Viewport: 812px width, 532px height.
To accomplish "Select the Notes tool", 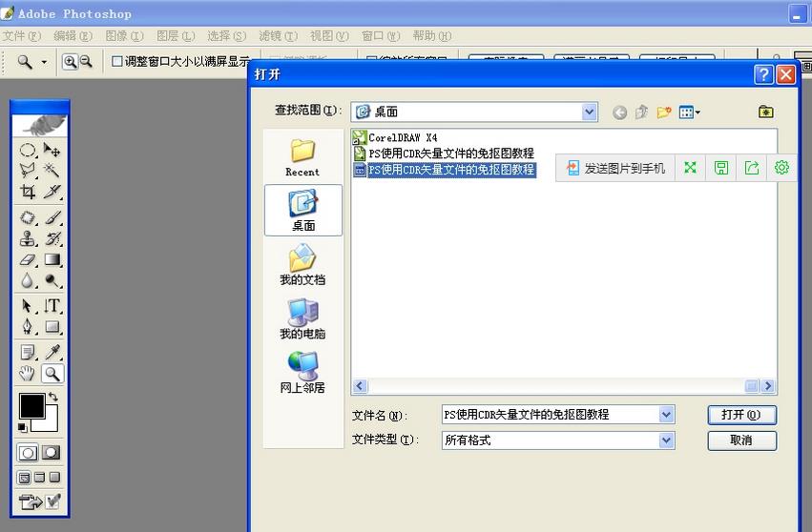I will pyautogui.click(x=28, y=353).
